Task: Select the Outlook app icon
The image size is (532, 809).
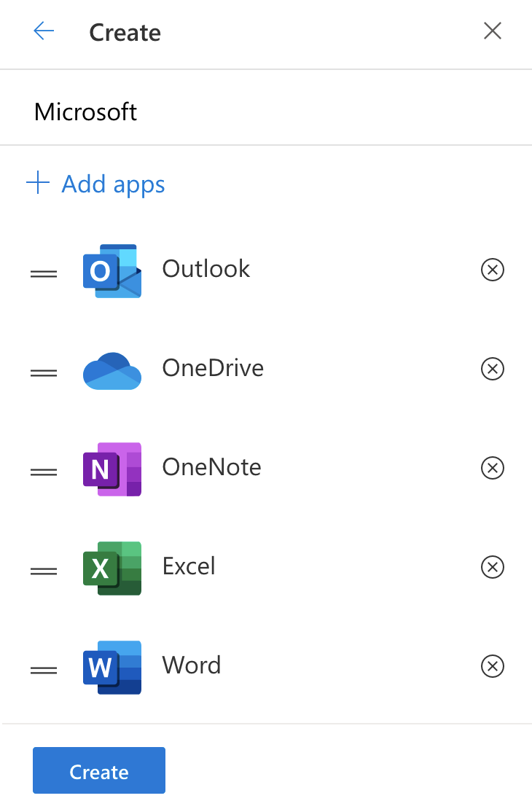Action: tap(112, 270)
